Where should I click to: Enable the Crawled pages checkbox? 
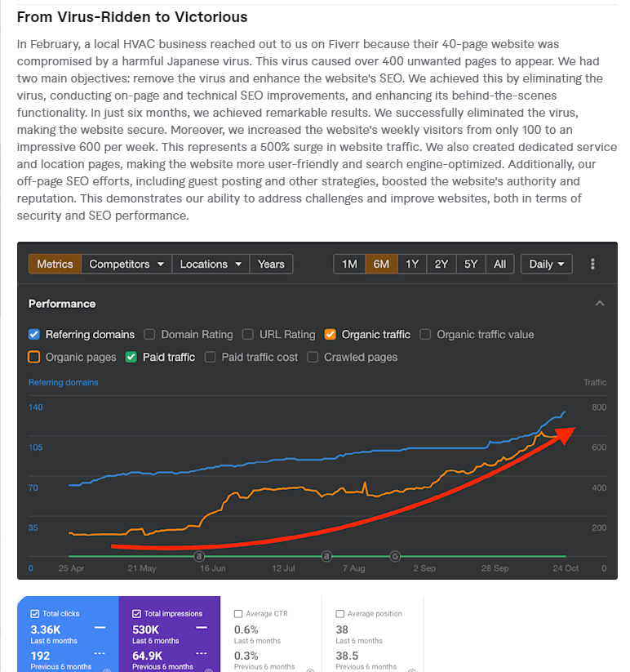[313, 358]
